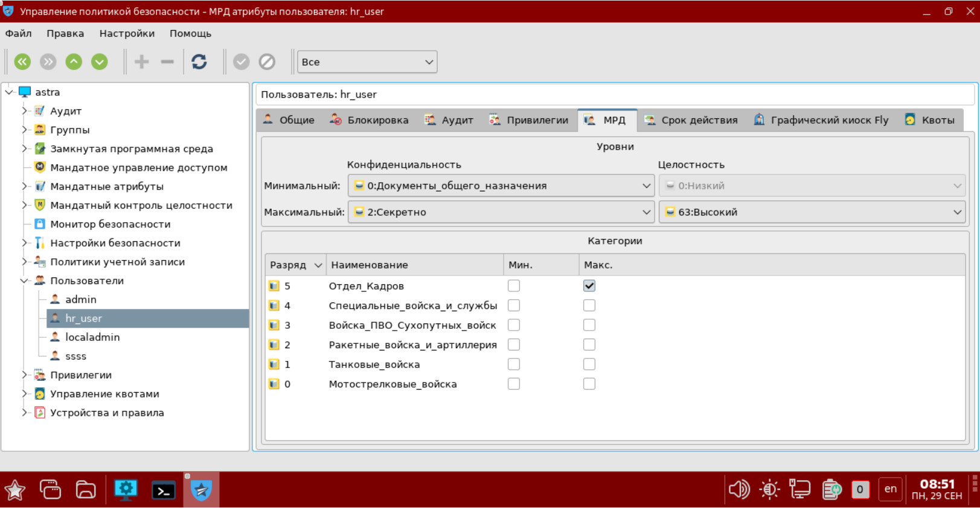Click the green up arrow toolbar icon

pyautogui.click(x=74, y=62)
